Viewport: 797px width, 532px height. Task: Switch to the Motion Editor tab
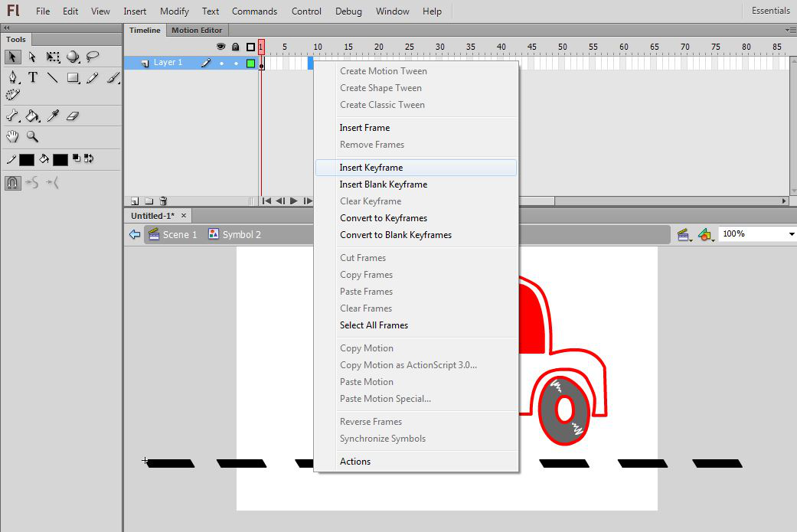tap(196, 31)
